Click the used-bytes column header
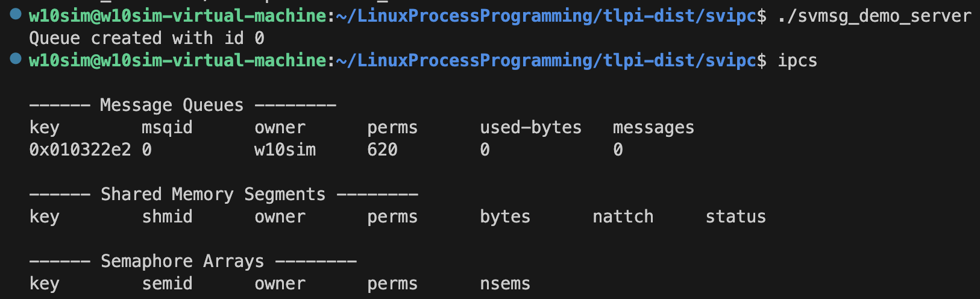Image resolution: width=980 pixels, height=299 pixels. (531, 128)
